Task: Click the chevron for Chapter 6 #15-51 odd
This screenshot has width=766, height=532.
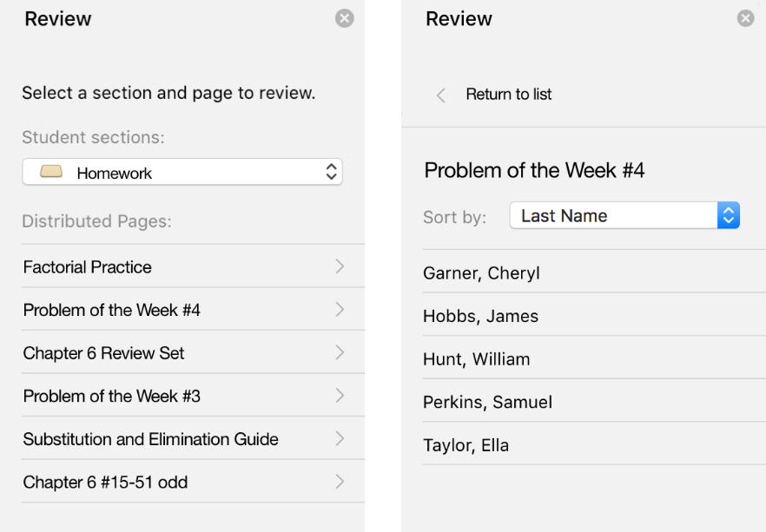Action: 340,482
